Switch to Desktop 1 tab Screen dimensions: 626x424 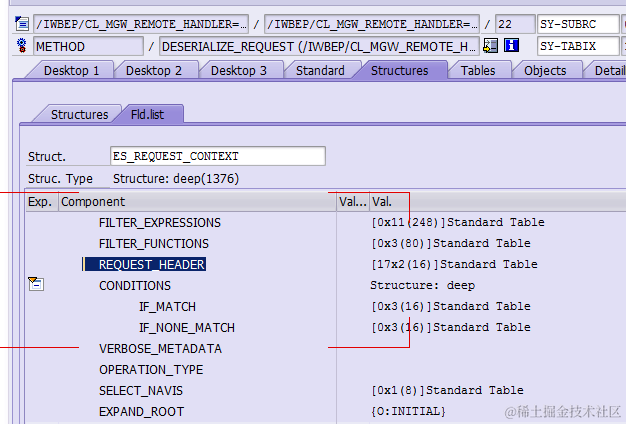pos(71,71)
